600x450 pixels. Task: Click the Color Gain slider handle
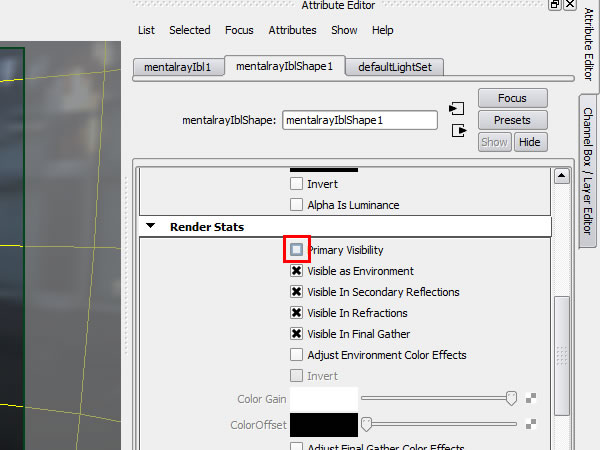click(511, 398)
